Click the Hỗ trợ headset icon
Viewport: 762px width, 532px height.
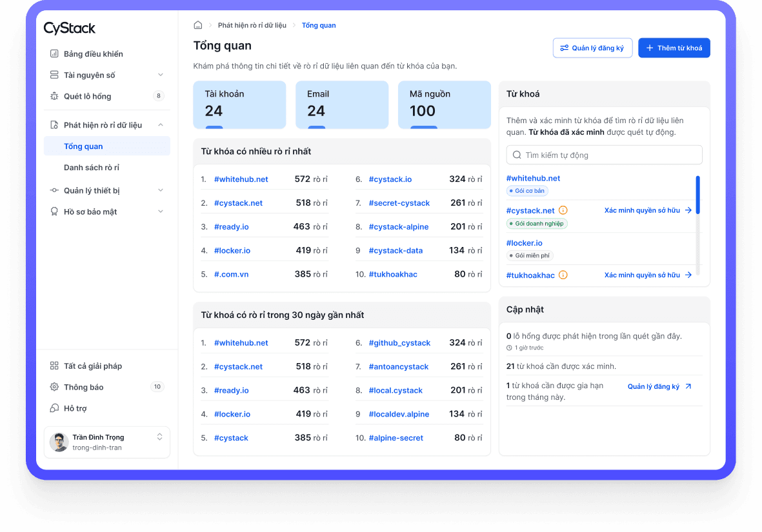click(54, 408)
